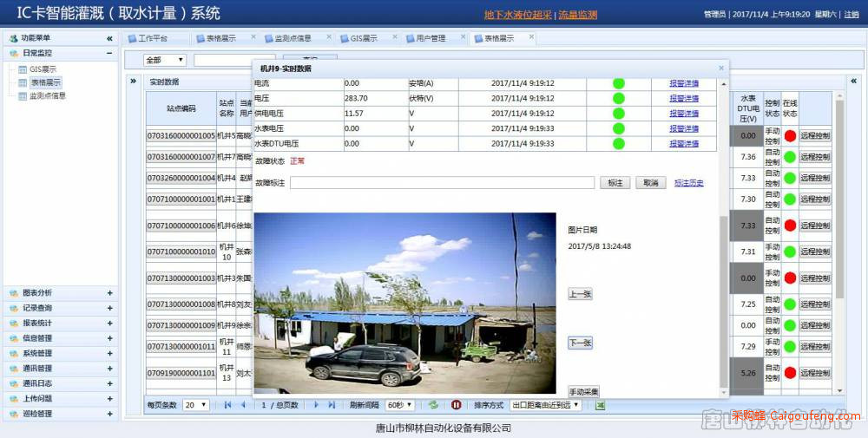
Task: Pause auto refresh with red pause icon
Action: click(x=457, y=405)
